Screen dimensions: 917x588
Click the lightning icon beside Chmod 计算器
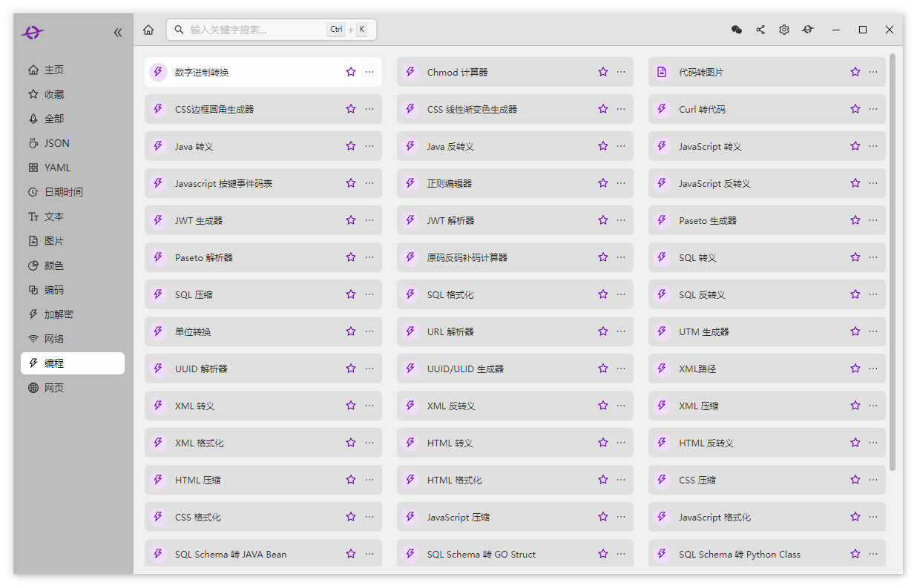coord(410,72)
